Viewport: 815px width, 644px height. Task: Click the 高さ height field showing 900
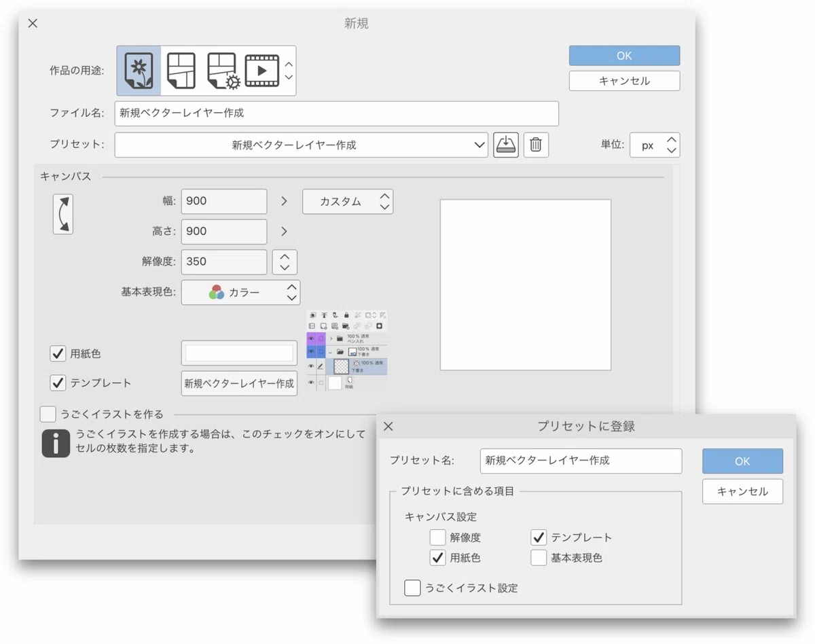click(224, 232)
